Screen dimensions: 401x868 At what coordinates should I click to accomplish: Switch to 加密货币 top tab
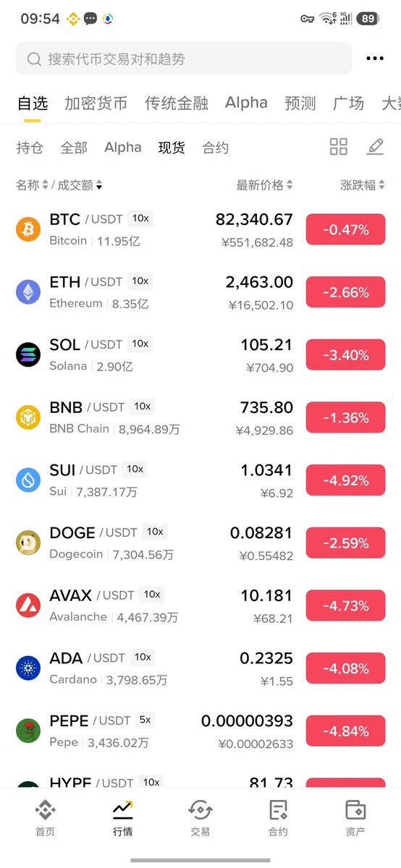(96, 103)
